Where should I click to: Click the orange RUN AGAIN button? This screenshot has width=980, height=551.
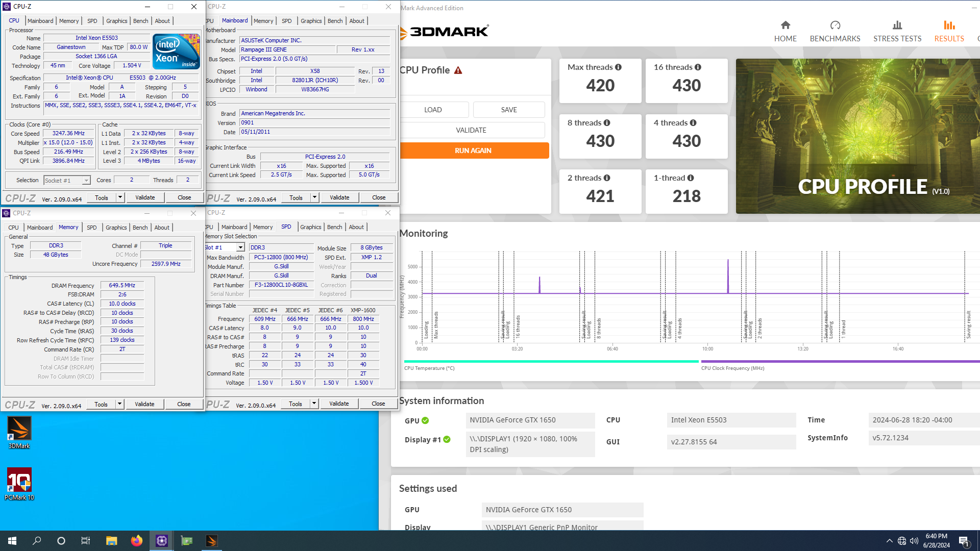(473, 151)
